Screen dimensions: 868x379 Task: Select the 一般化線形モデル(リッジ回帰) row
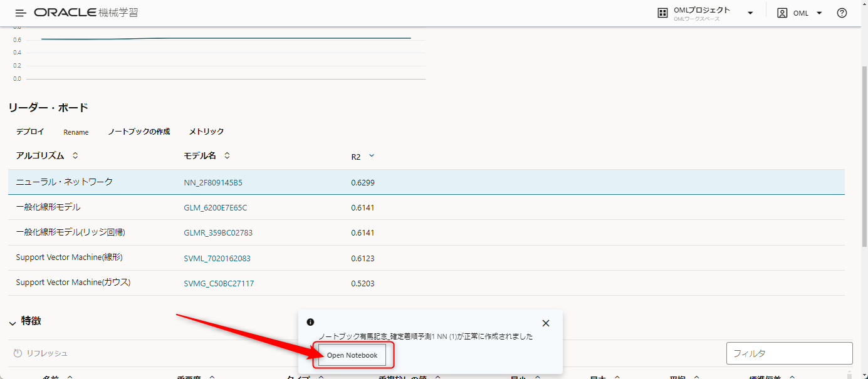[x=426, y=232]
